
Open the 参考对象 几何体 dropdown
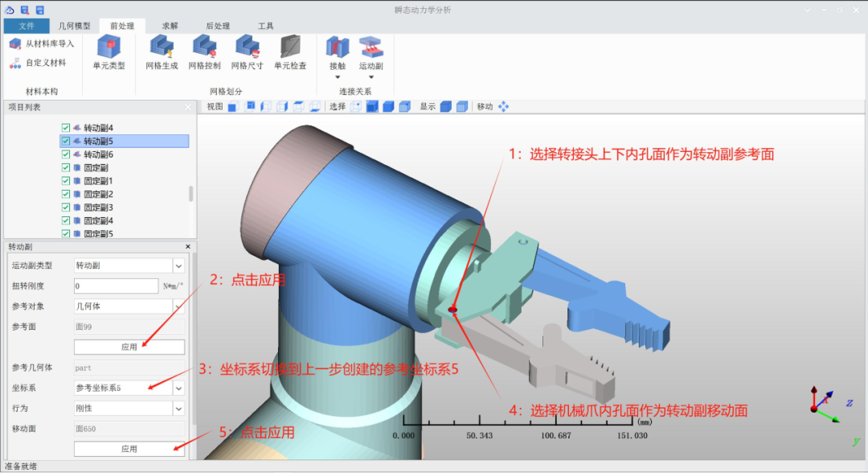pyautogui.click(x=178, y=306)
